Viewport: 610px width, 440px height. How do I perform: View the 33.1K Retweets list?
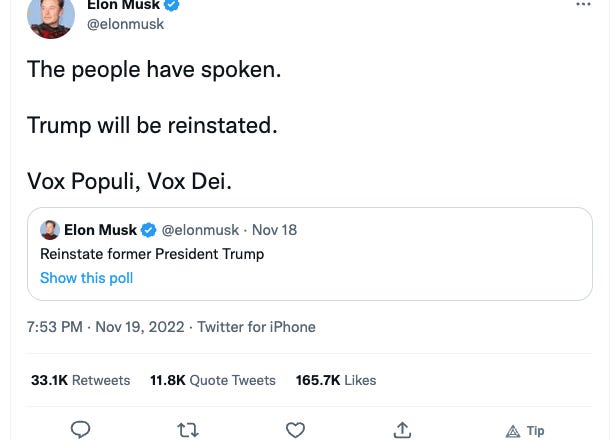coord(81,380)
